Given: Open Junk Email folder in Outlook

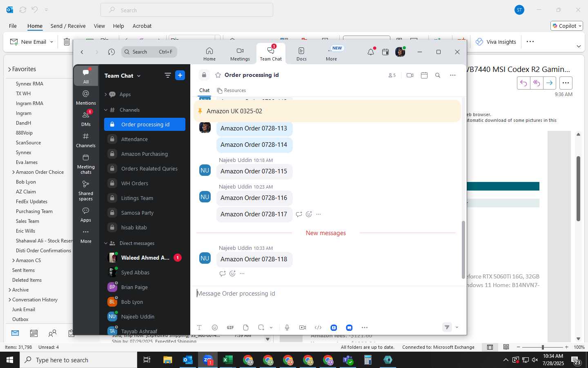Looking at the screenshot, I should click(24, 310).
